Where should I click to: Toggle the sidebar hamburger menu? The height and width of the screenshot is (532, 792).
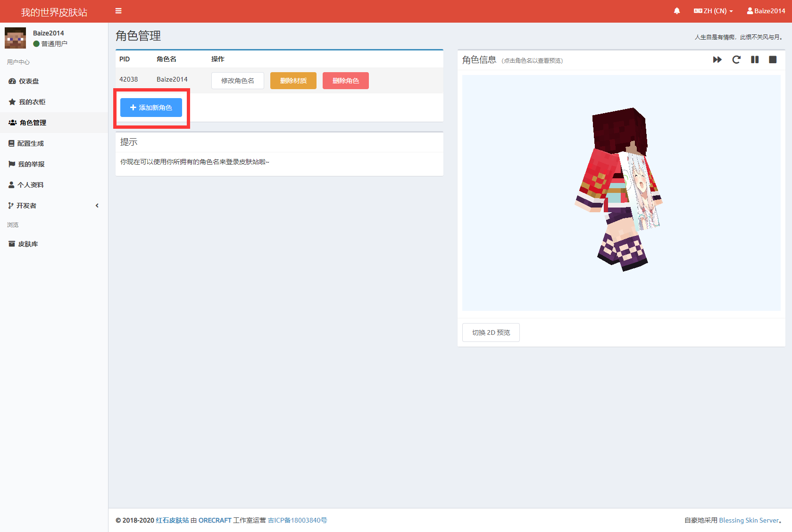coord(118,11)
